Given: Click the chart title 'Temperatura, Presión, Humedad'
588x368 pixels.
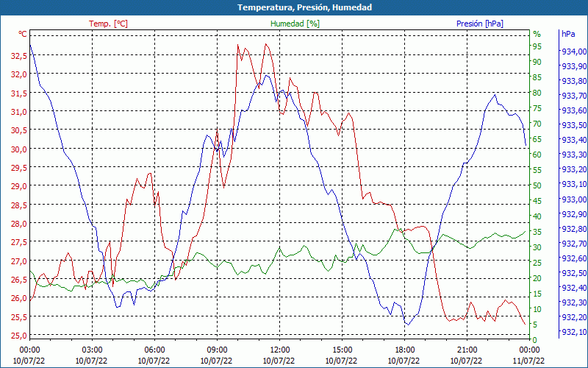Looking at the screenshot, I should click(x=304, y=7).
